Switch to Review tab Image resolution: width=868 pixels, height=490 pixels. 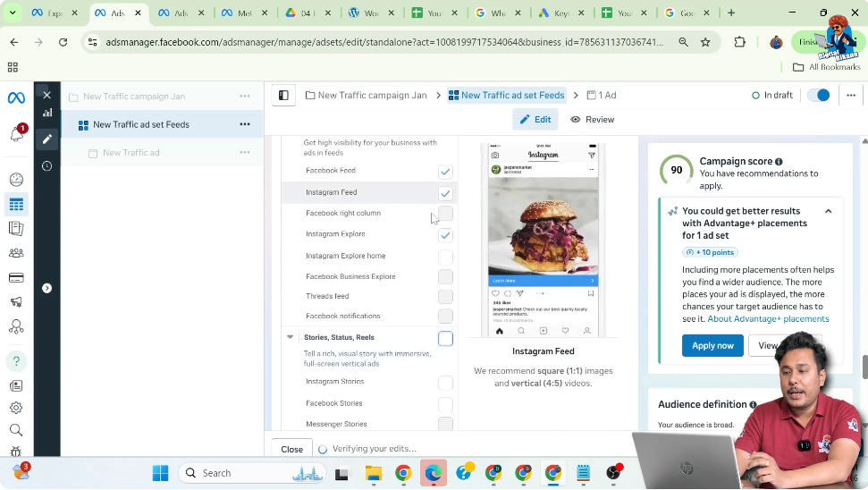pos(593,120)
